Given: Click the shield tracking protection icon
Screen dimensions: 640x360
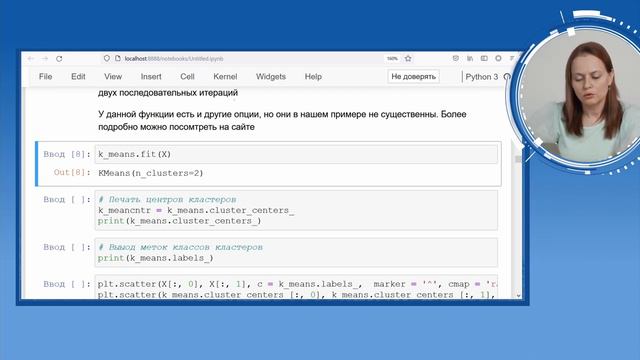Looking at the screenshot, I should click(x=107, y=58).
